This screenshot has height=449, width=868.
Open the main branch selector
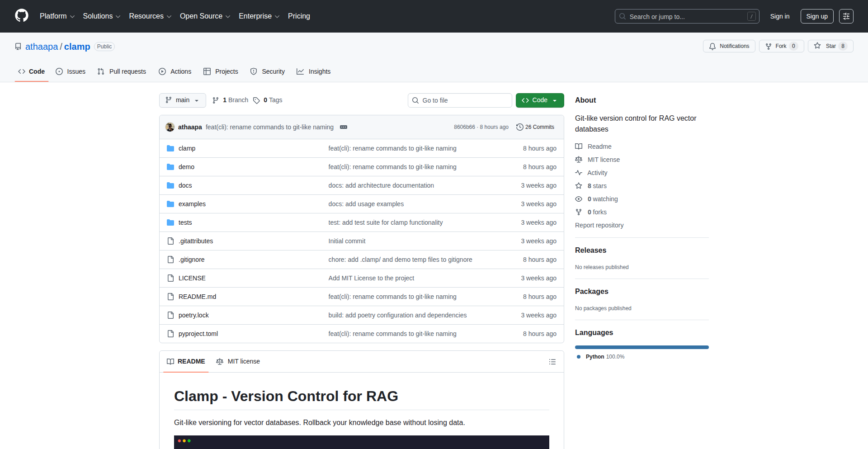click(182, 100)
